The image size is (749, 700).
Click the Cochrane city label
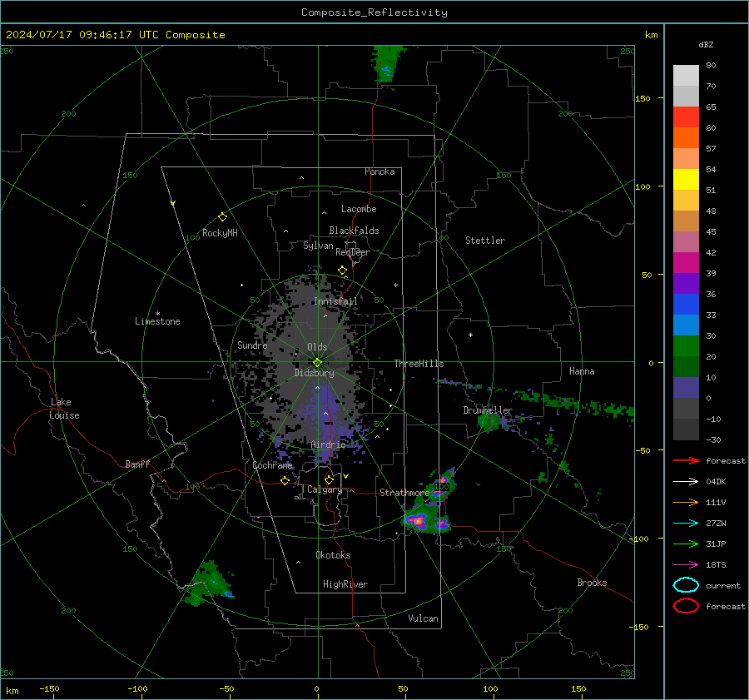coord(272,465)
